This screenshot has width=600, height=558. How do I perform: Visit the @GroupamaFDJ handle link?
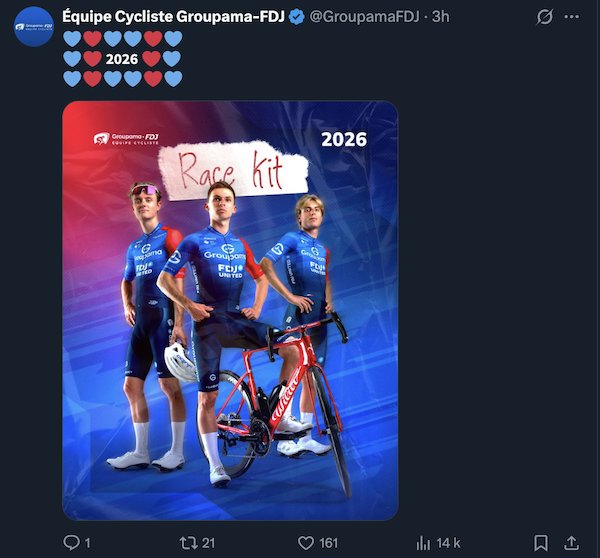pyautogui.click(x=358, y=17)
